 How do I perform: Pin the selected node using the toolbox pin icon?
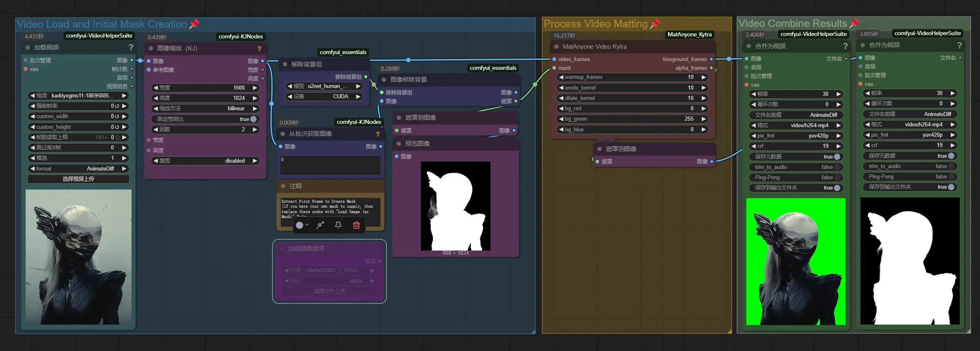pos(338,225)
